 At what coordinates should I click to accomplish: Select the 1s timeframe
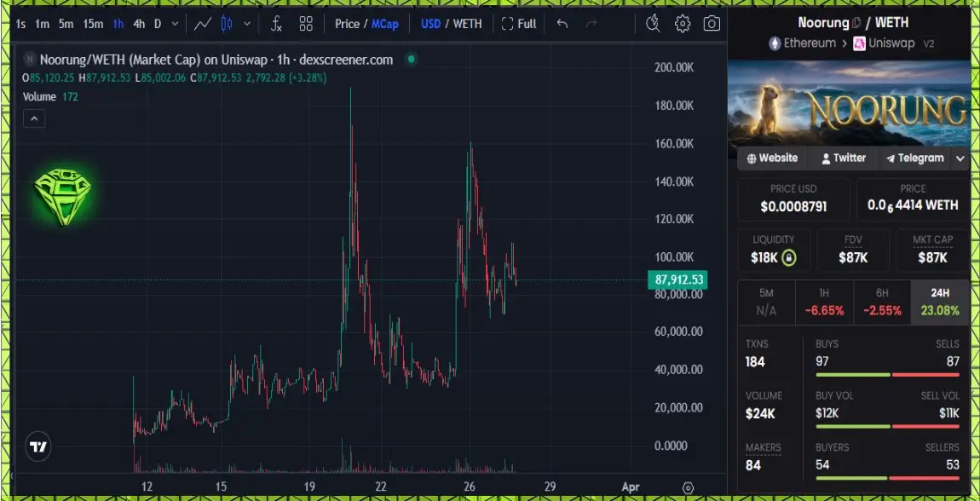click(x=21, y=25)
